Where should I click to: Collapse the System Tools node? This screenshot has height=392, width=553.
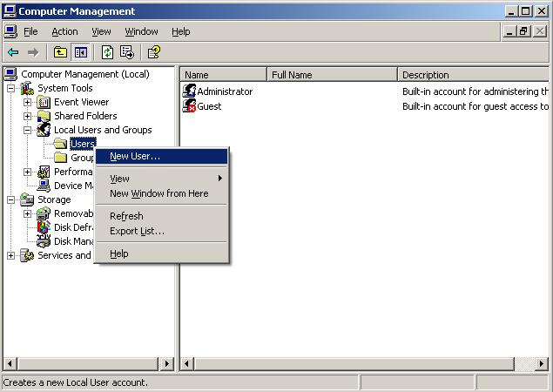click(11, 88)
